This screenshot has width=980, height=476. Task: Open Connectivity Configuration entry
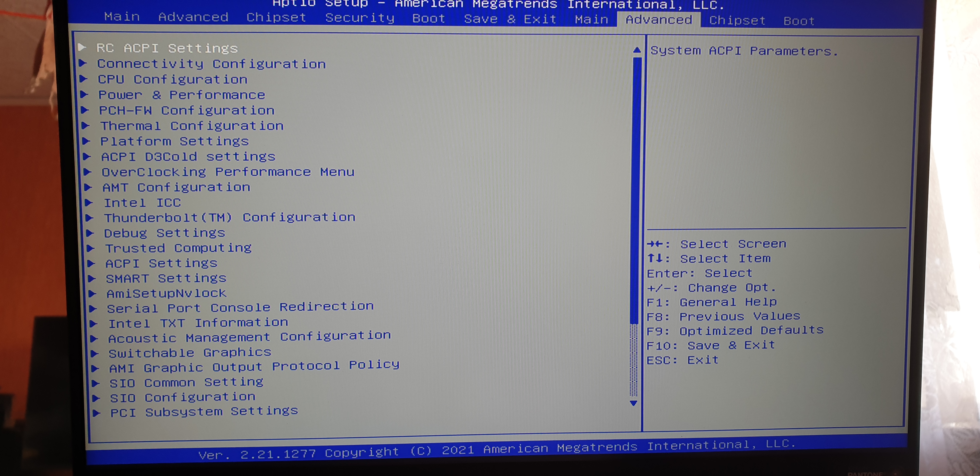pos(211,64)
